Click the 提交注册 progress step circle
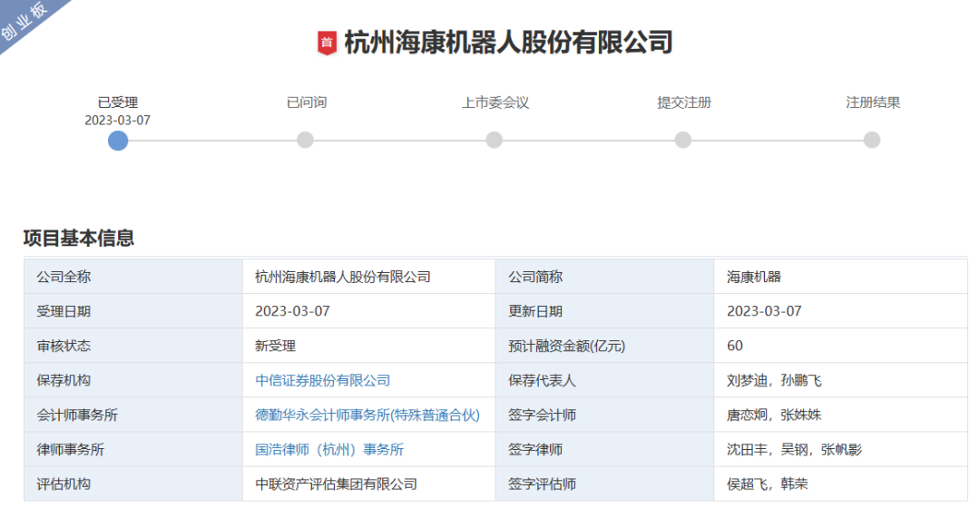Screen dimensions: 980x508 click(x=683, y=140)
